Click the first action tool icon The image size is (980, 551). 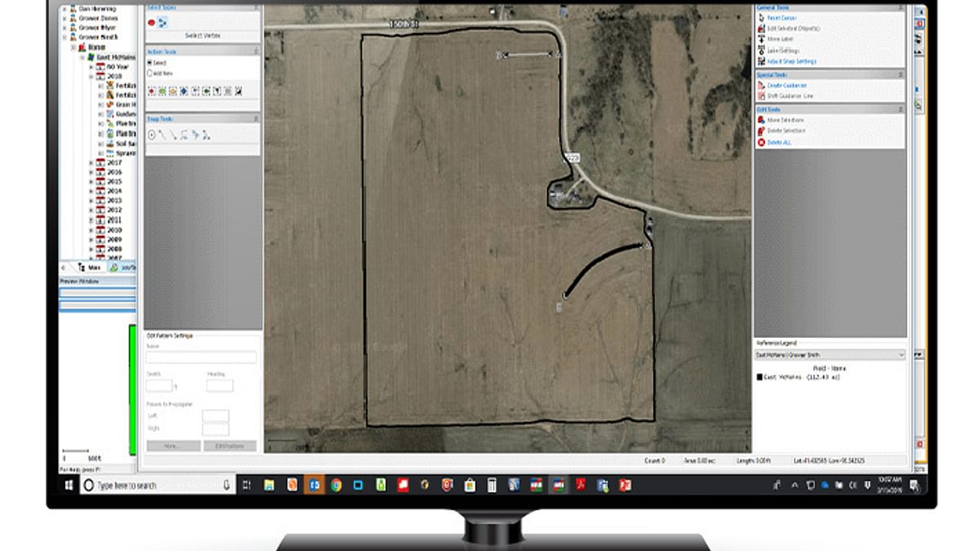(152, 91)
